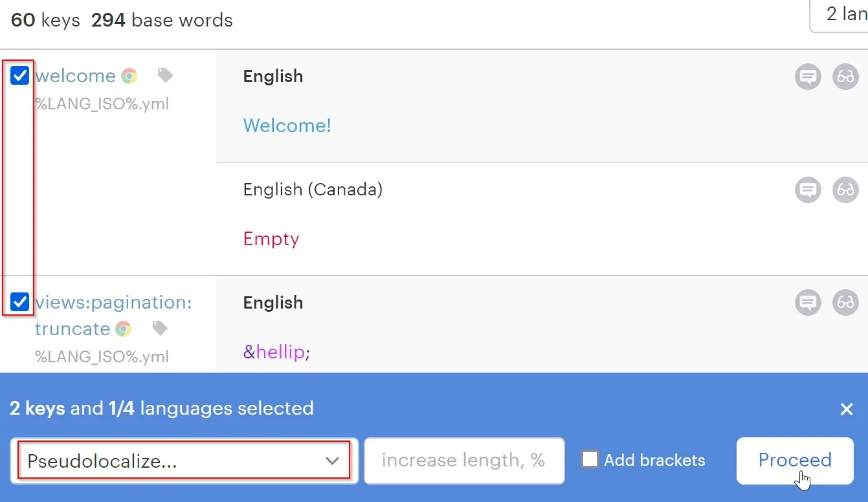Uncheck the views:pagination:truncate key checkbox
This screenshot has width=868, height=502.
(20, 302)
